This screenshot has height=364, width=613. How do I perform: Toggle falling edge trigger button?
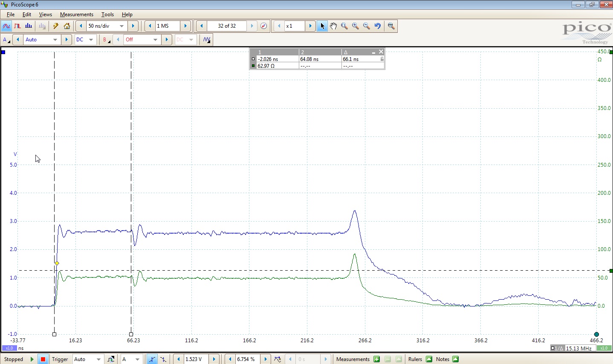pos(163,359)
